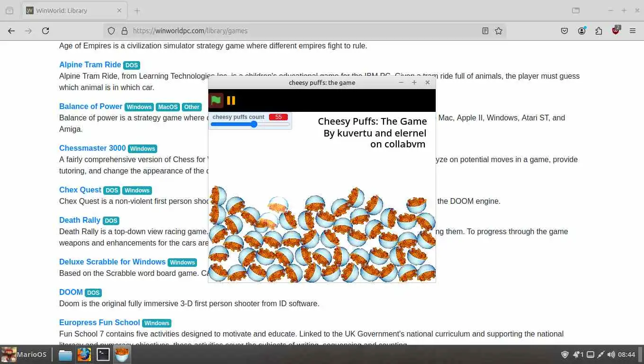Screen dimensions: 644x364
Task: Minimize the cheesy puffs game window
Action: click(401, 82)
